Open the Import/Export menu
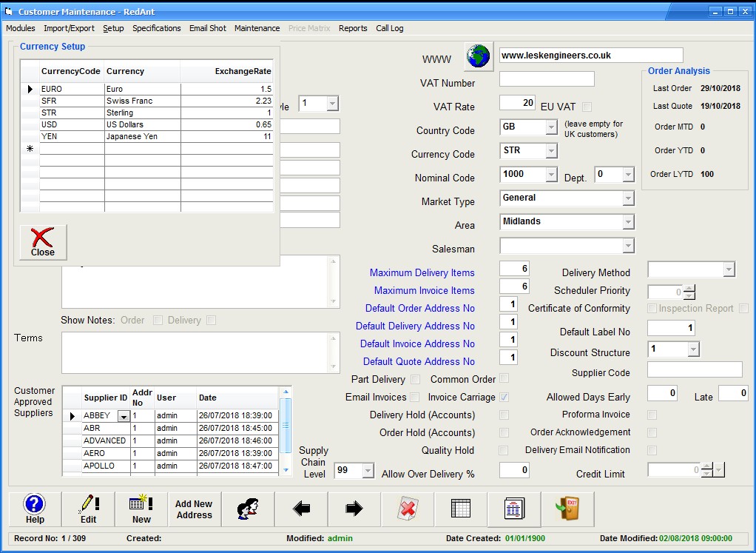The image size is (756, 553). tap(69, 28)
